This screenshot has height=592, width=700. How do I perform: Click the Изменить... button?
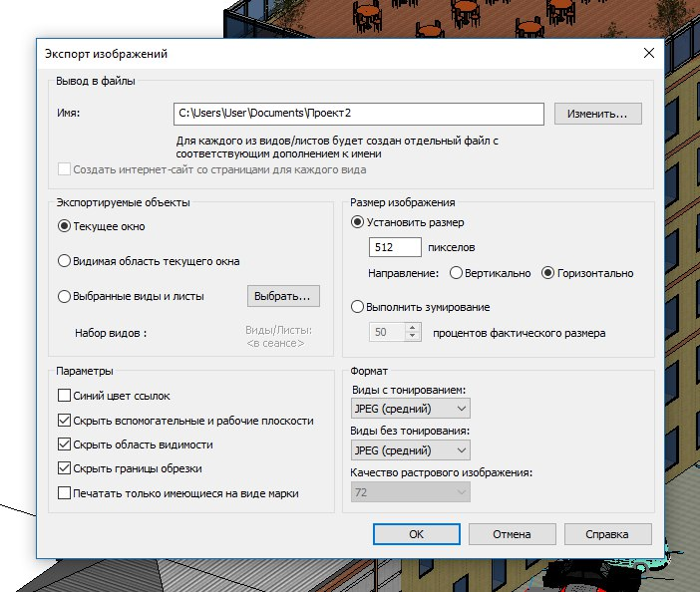click(x=597, y=114)
